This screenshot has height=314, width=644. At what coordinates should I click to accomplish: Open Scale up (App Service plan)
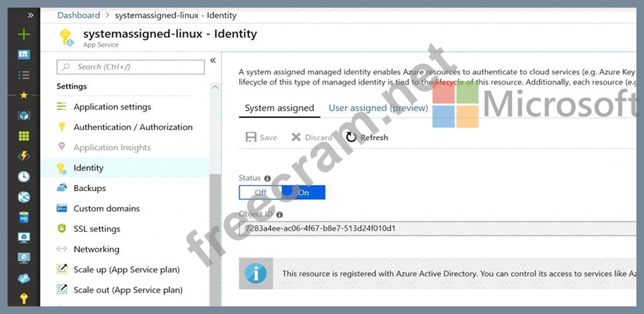(x=126, y=270)
